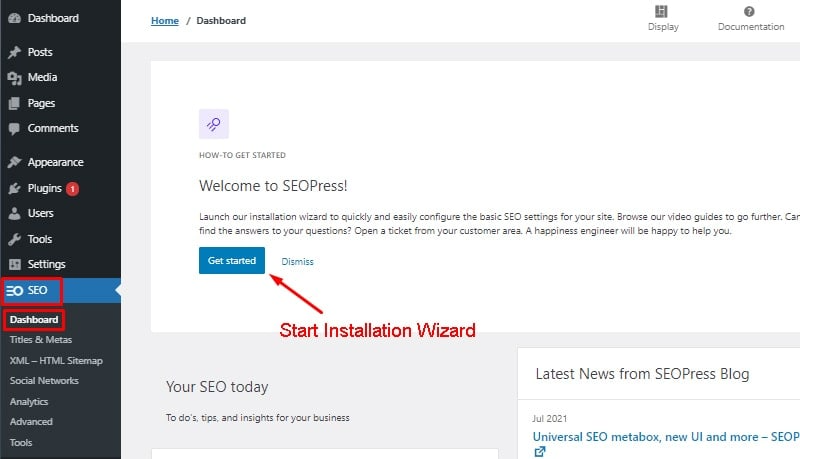Image resolution: width=834 pixels, height=459 pixels.
Task: Click the Tools wrench icon
Action: pos(14,239)
